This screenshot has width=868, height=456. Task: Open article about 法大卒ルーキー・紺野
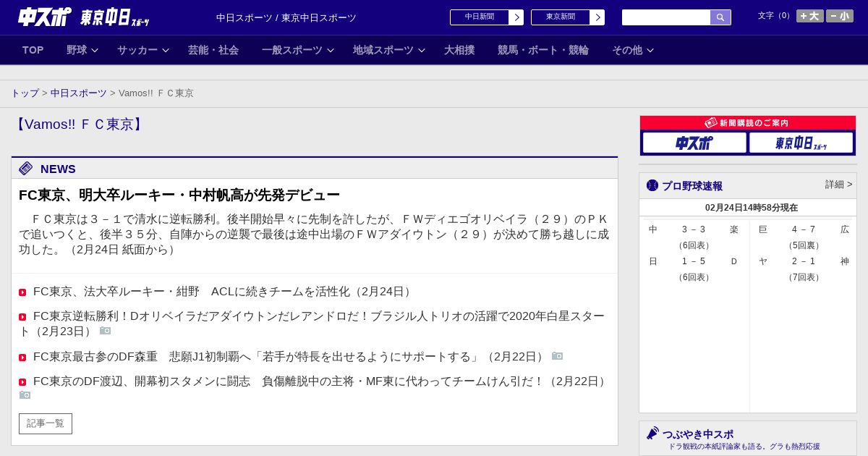[224, 292]
